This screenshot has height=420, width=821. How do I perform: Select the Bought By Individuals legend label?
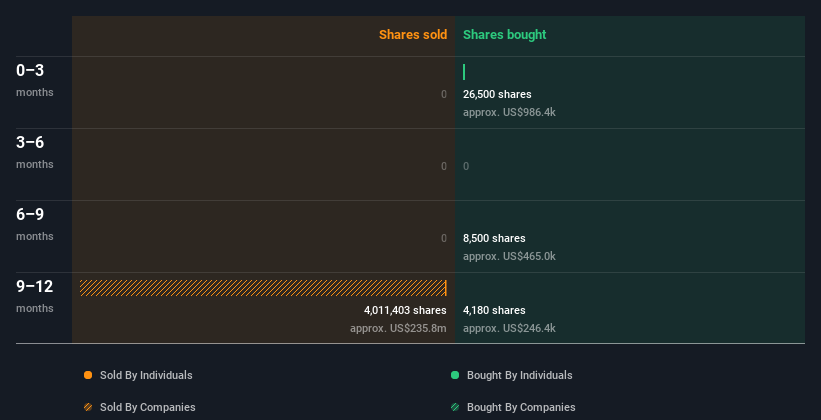519,375
